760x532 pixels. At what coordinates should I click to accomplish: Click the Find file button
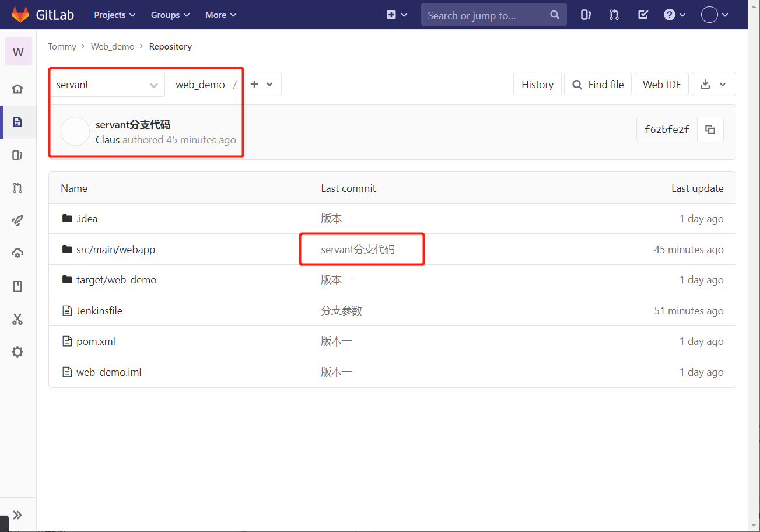coord(598,85)
